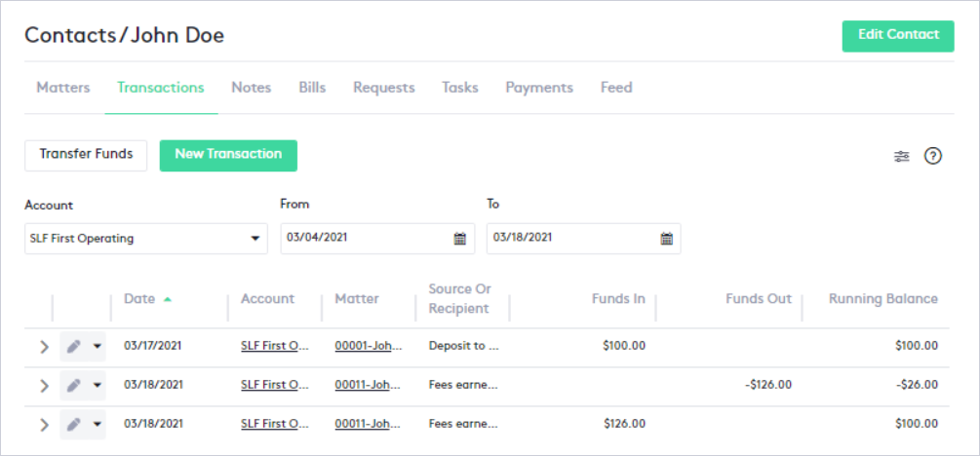Click the Transfer Funds button
Viewport: 980px width, 456px height.
point(86,155)
